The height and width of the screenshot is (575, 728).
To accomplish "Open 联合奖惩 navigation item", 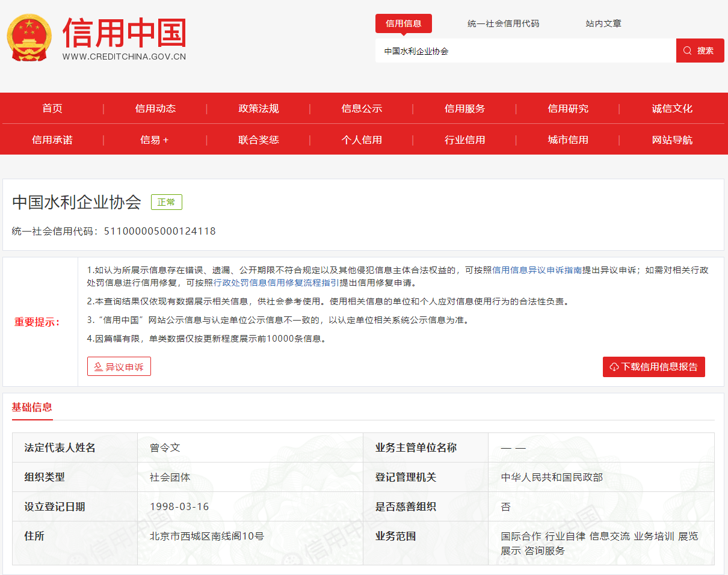I will [x=258, y=140].
